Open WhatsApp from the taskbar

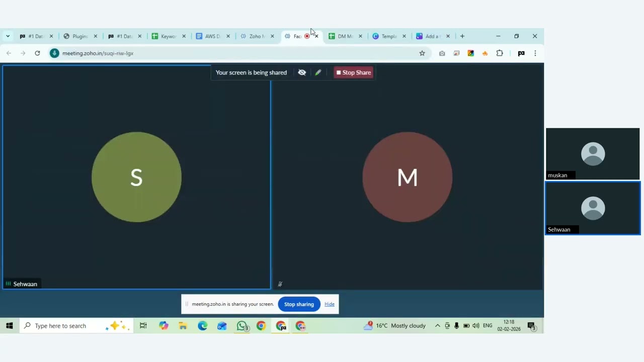(x=242, y=326)
